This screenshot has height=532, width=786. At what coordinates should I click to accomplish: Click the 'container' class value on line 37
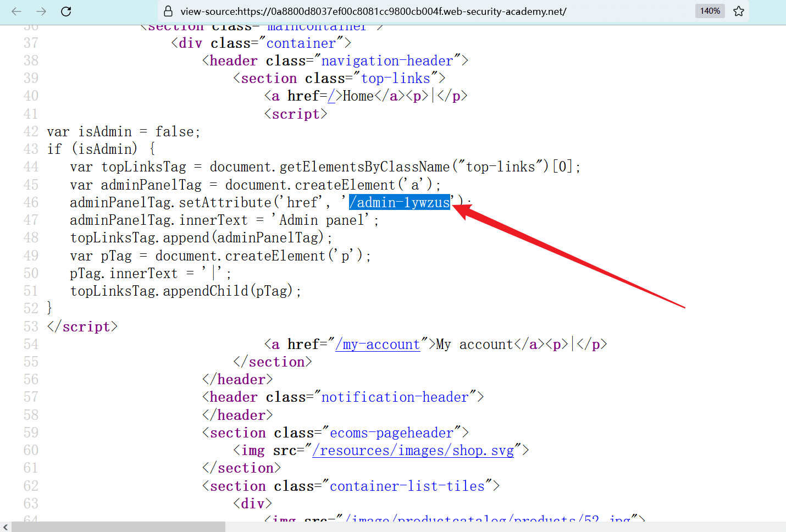[301, 43]
